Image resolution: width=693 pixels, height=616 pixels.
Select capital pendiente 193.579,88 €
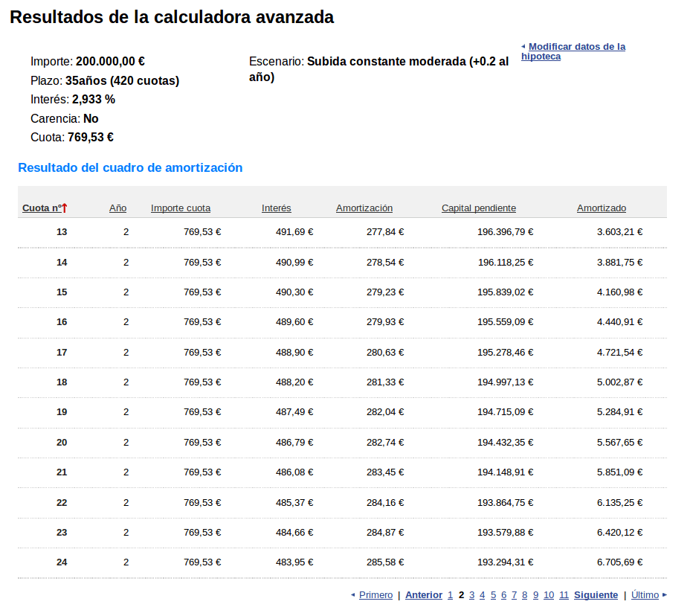point(505,532)
